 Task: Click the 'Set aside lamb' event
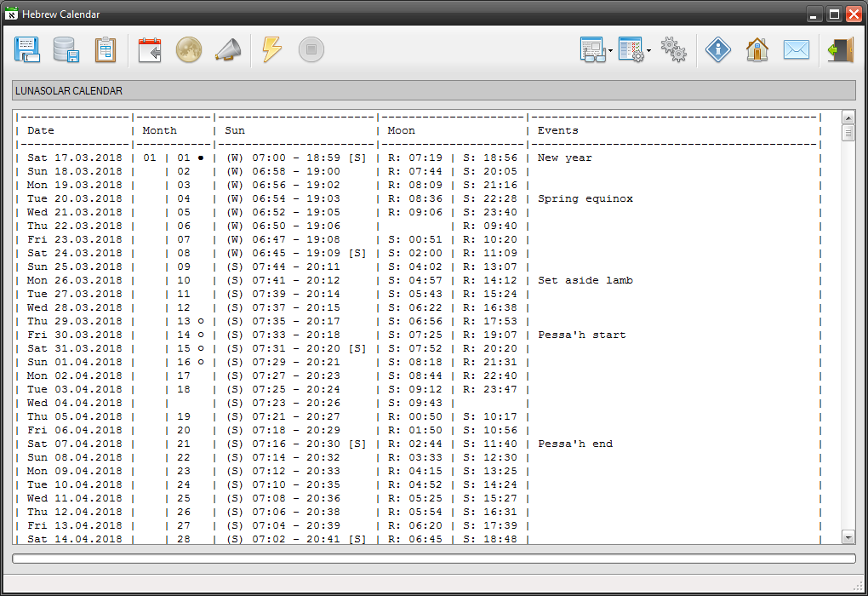[585, 280]
